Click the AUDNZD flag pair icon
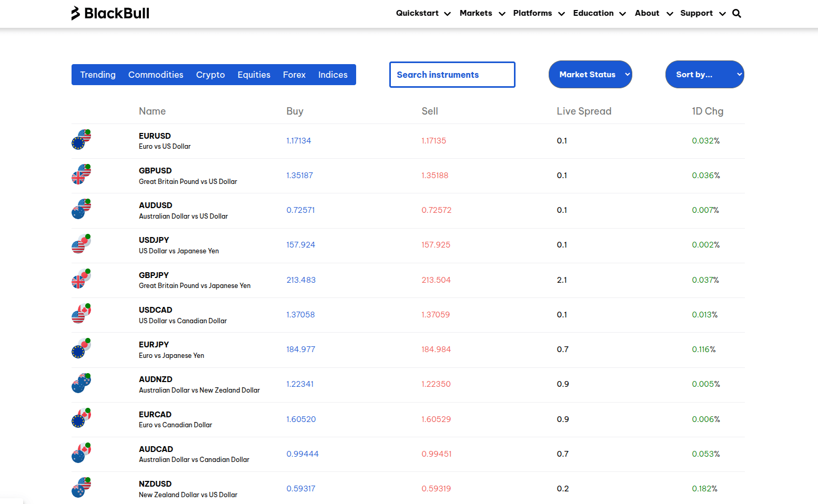818x504 pixels. [x=81, y=383]
